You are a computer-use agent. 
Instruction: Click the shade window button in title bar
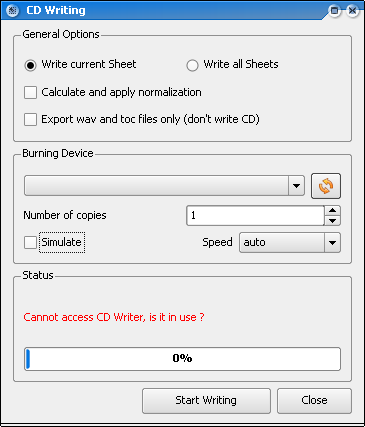334,11
